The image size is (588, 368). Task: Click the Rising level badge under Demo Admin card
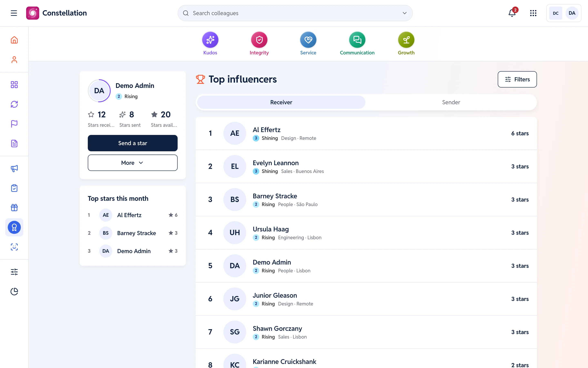pos(127,96)
